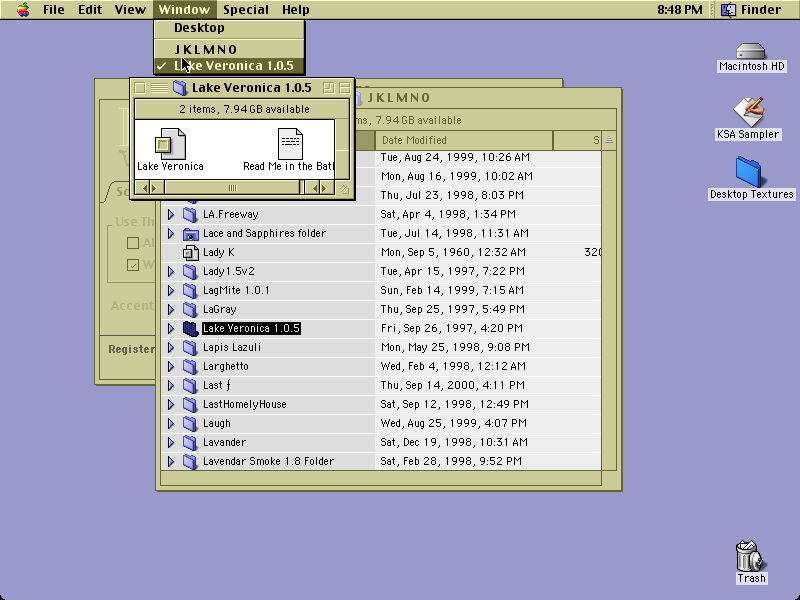This screenshot has width=800, height=600.
Task: Open the Macintosh HD drive icon
Action: click(751, 52)
